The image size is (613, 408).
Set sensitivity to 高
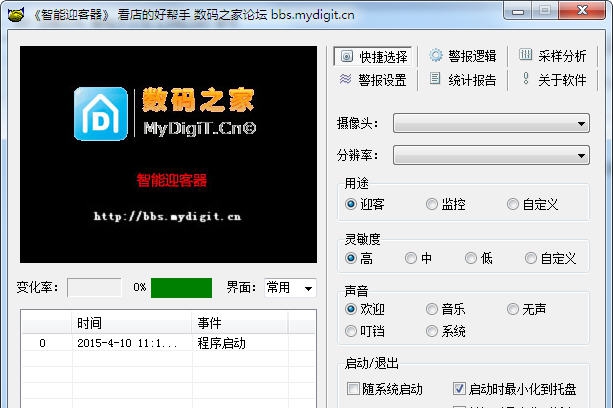pyautogui.click(x=359, y=258)
